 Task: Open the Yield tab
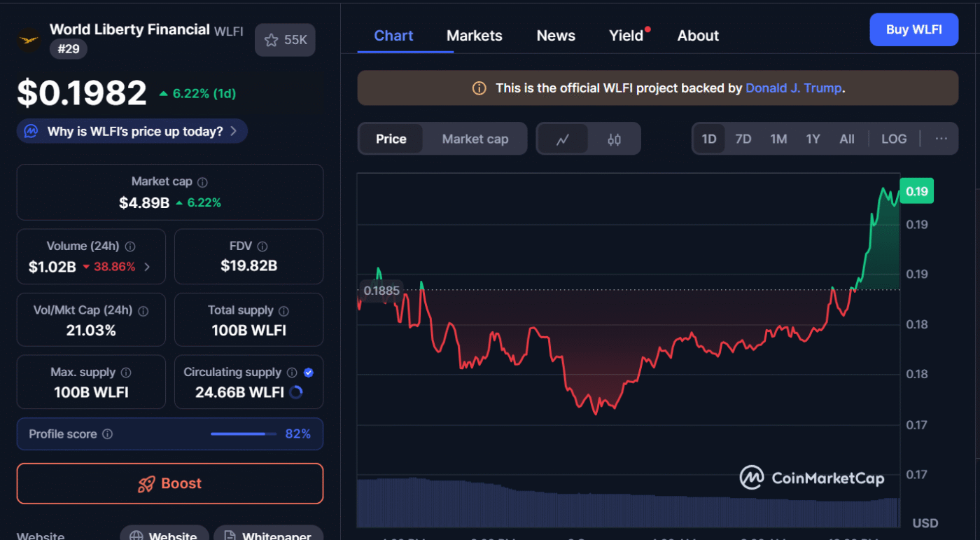(x=626, y=36)
